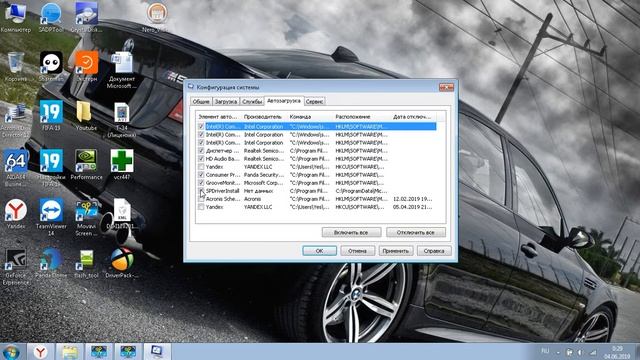Open help with the Справка button
This screenshot has width=640, height=360.
(434, 251)
